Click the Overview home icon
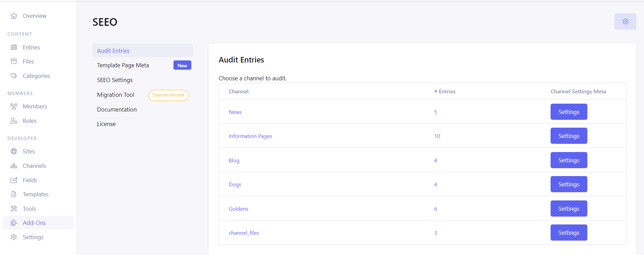The height and width of the screenshot is (255, 644). [x=14, y=16]
